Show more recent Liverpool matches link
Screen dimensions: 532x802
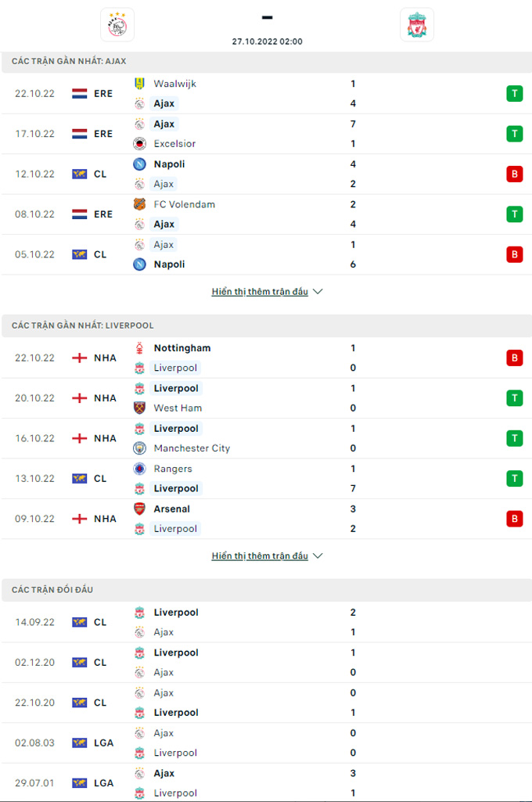260,556
